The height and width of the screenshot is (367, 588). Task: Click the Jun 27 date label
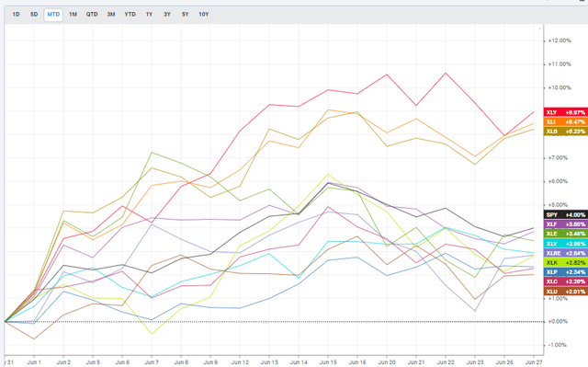click(x=534, y=362)
